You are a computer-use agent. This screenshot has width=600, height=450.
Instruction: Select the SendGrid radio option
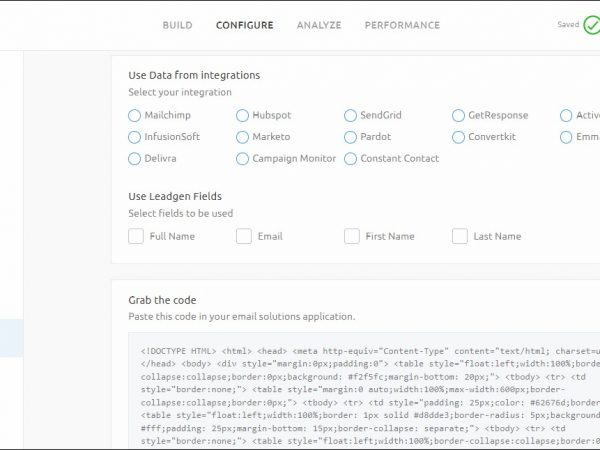(x=351, y=115)
